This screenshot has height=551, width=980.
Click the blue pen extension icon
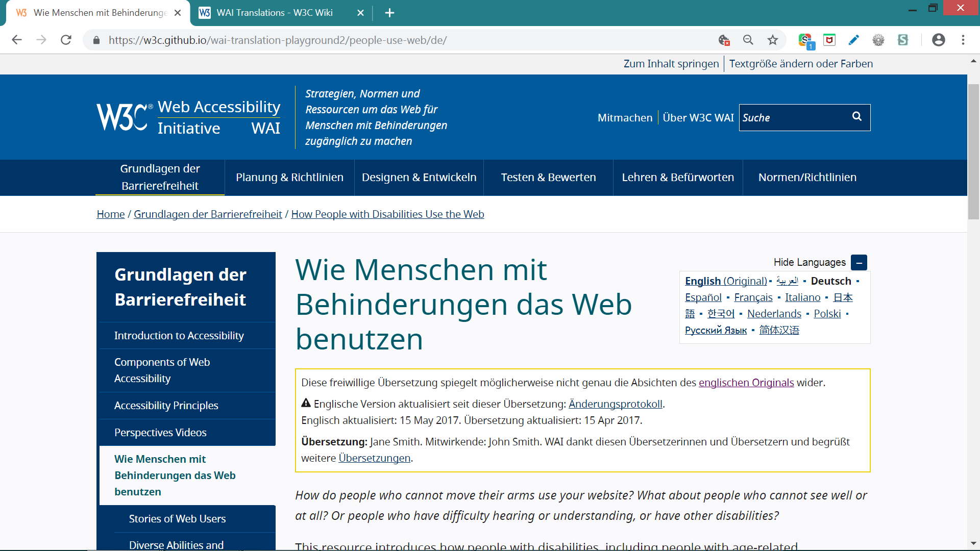pyautogui.click(x=853, y=40)
